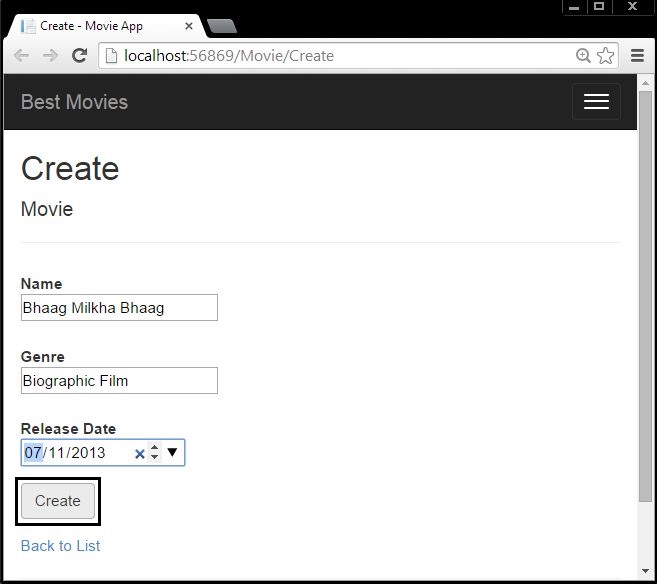Click the browser back arrow
The height and width of the screenshot is (584, 657).
pyautogui.click(x=21, y=55)
